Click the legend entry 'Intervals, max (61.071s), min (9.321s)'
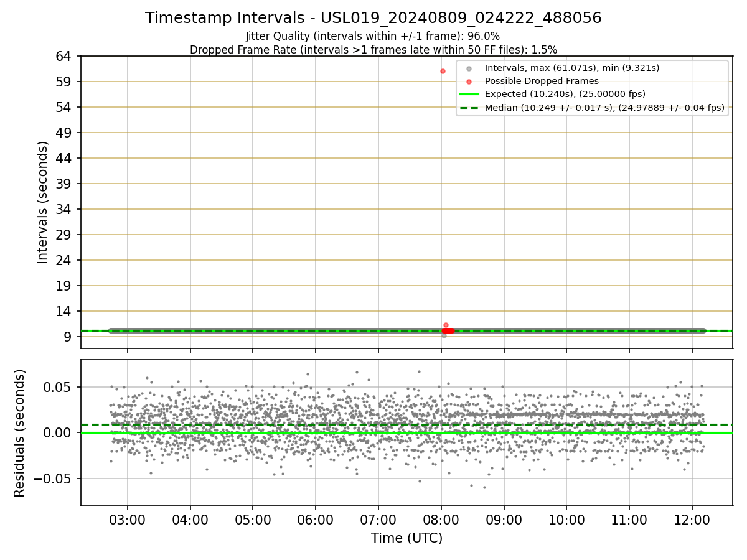Screen dimensions: 747x560 coord(572,68)
